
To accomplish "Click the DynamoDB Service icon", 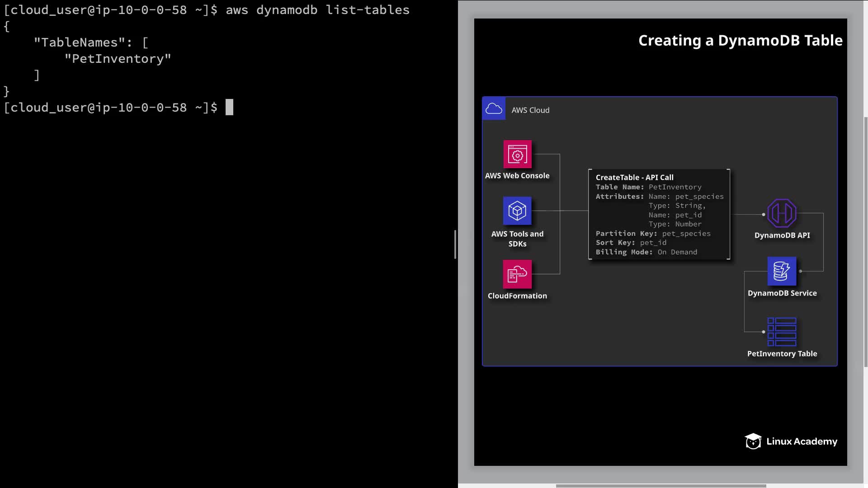I will click(x=782, y=271).
